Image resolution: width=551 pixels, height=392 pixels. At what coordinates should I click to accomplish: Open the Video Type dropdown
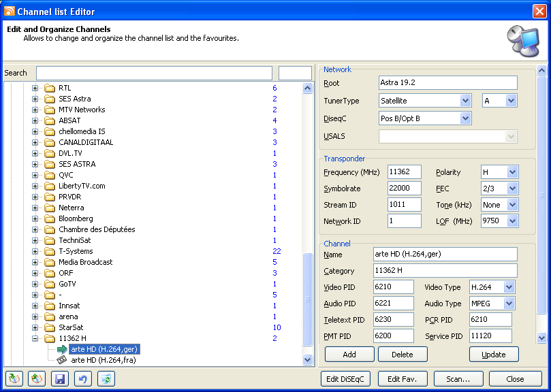tap(509, 287)
